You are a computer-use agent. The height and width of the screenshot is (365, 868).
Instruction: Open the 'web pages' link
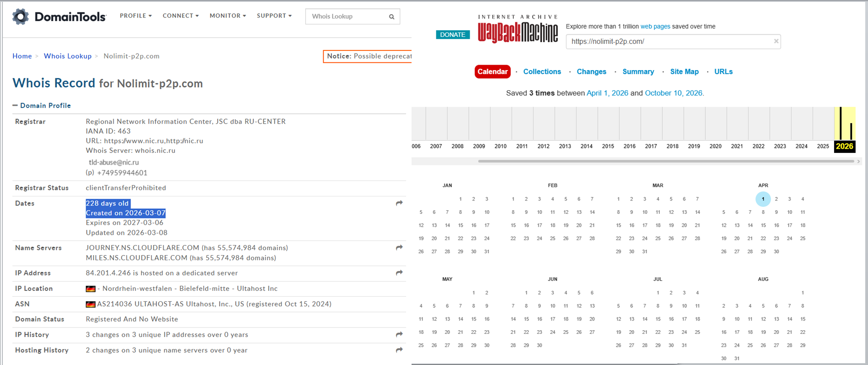655,27
